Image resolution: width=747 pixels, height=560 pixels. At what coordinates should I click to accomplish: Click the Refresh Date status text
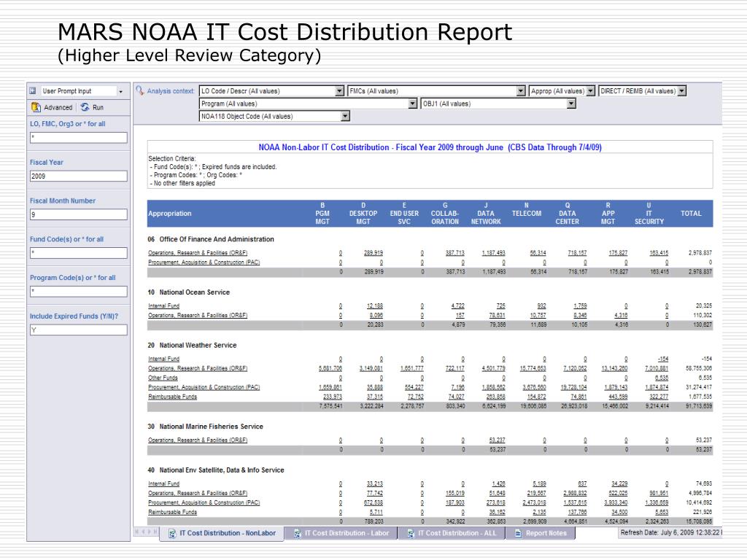(x=670, y=533)
